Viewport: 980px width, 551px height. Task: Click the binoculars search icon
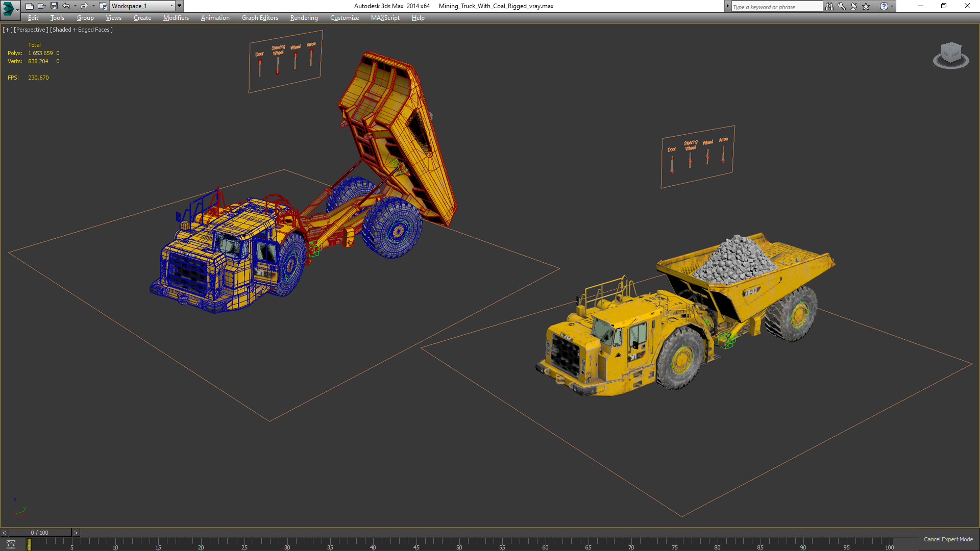[x=829, y=7]
